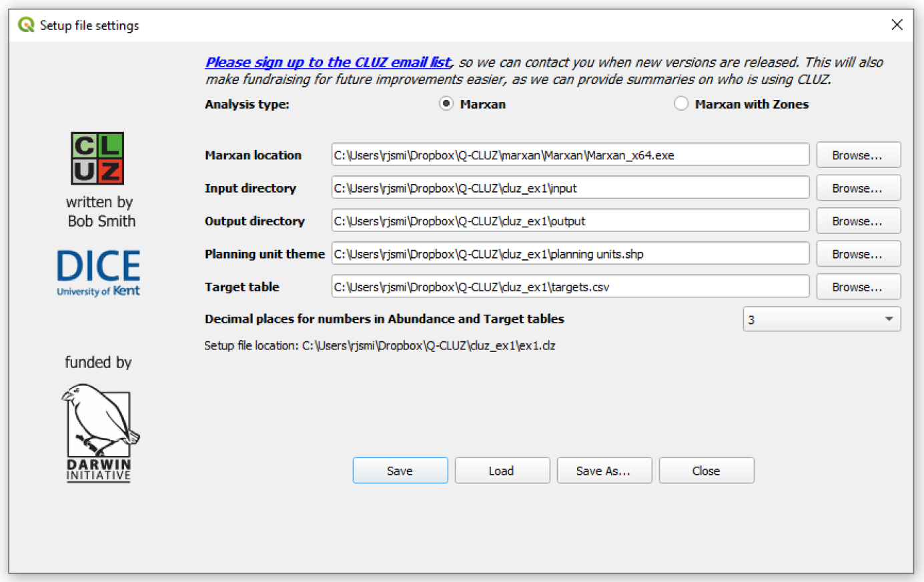Screen dimensions: 924x582
Task: Browse for the Target table file
Action: click(858, 287)
